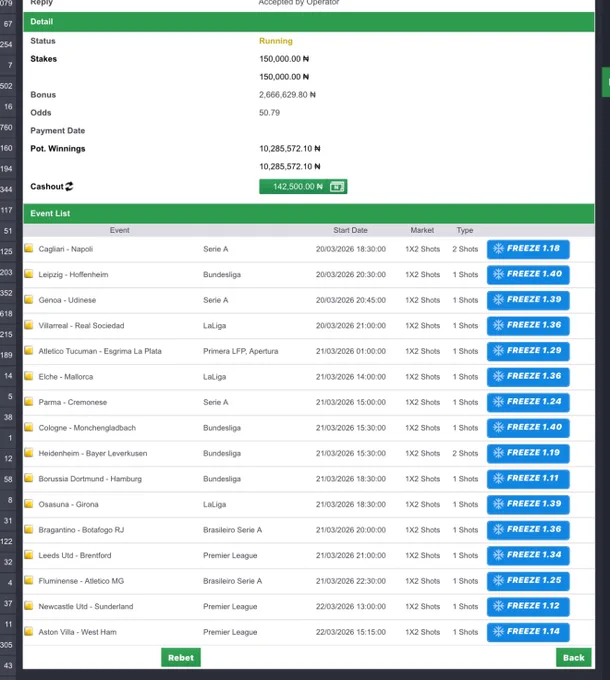Click the yellow icon beside Osasuna - Girona
The height and width of the screenshot is (680, 610).
(x=29, y=504)
